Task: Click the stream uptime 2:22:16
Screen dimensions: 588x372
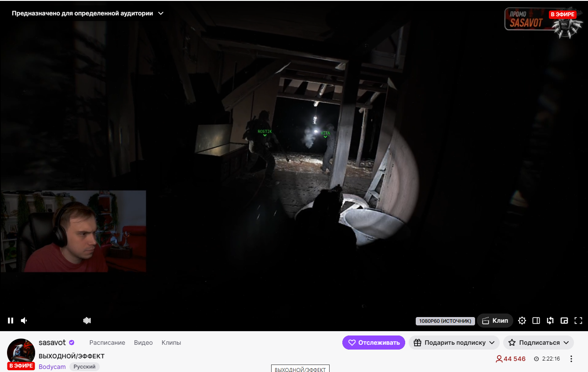Action: pyautogui.click(x=547, y=359)
